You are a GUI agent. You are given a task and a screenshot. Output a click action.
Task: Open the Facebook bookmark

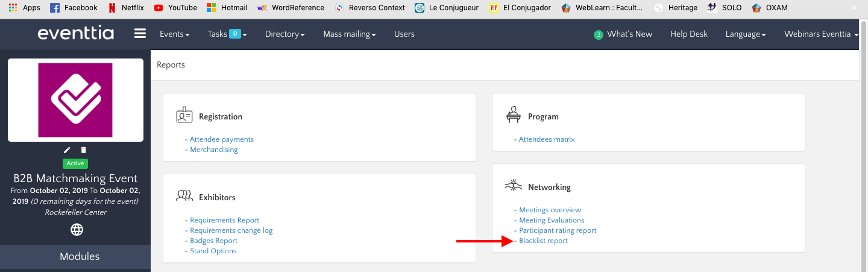(x=74, y=8)
